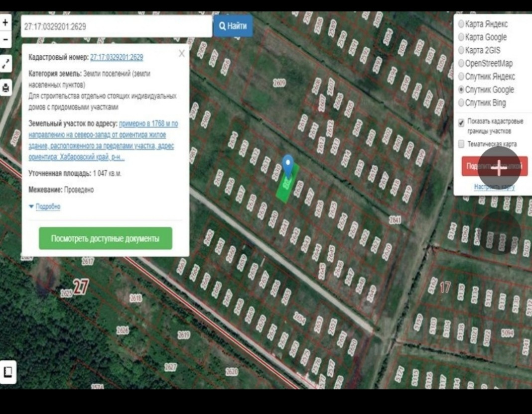
Task: Zoom in with the plus map button
Action: (x=5, y=23)
